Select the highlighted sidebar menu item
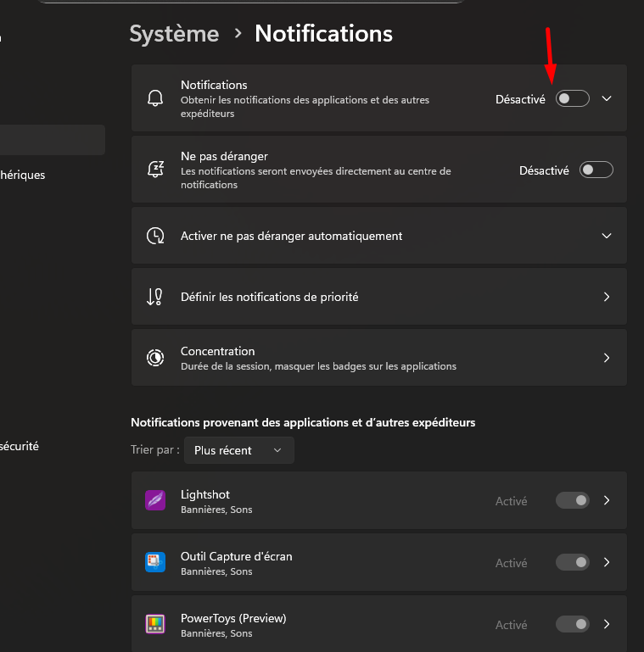Image resolution: width=644 pixels, height=652 pixels. point(52,140)
